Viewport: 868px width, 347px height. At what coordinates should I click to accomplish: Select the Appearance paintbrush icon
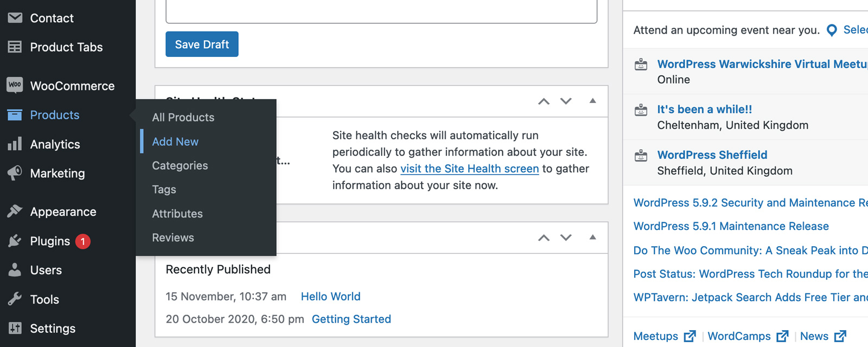click(x=15, y=211)
